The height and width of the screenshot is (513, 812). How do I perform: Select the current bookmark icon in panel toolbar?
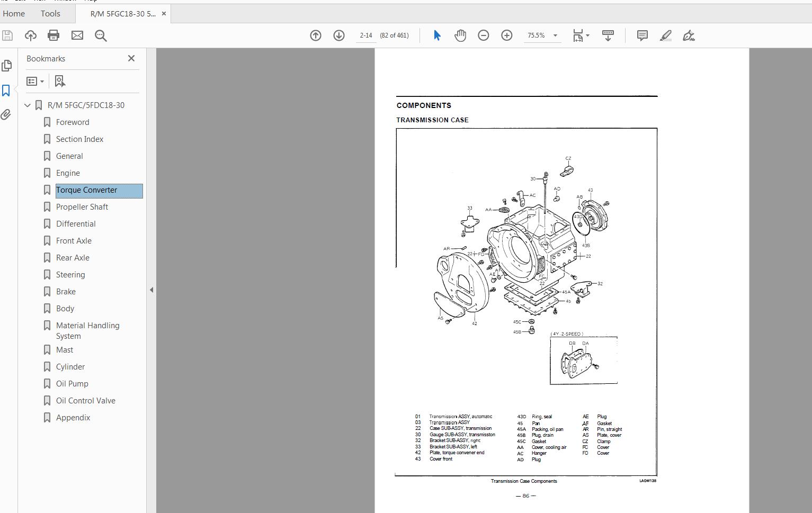59,80
